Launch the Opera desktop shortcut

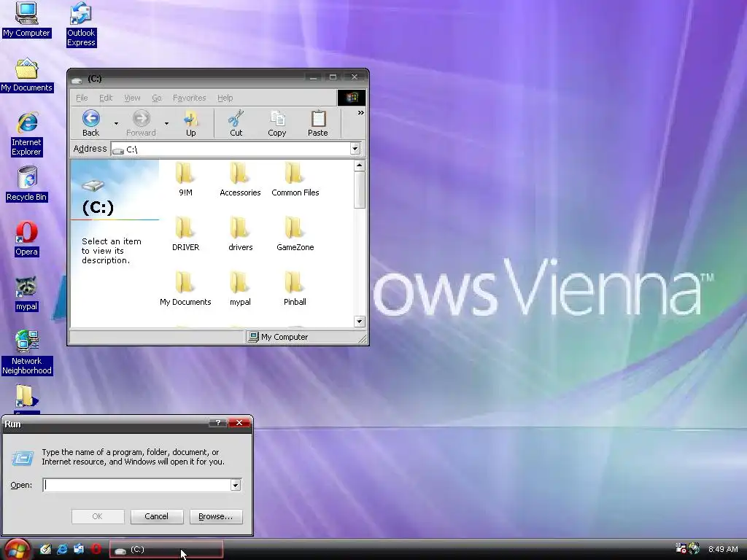point(26,239)
